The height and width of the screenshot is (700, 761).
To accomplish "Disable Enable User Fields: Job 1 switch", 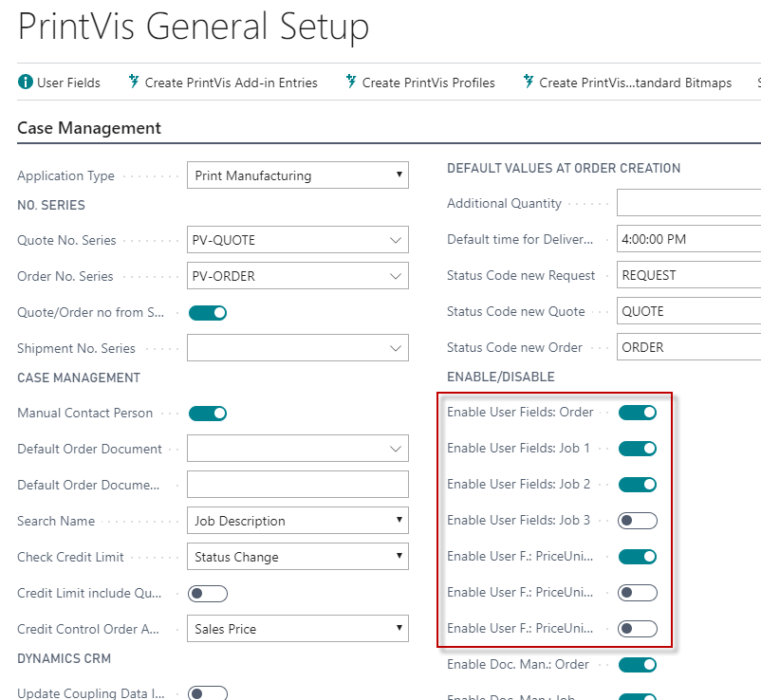I will click(x=638, y=449).
